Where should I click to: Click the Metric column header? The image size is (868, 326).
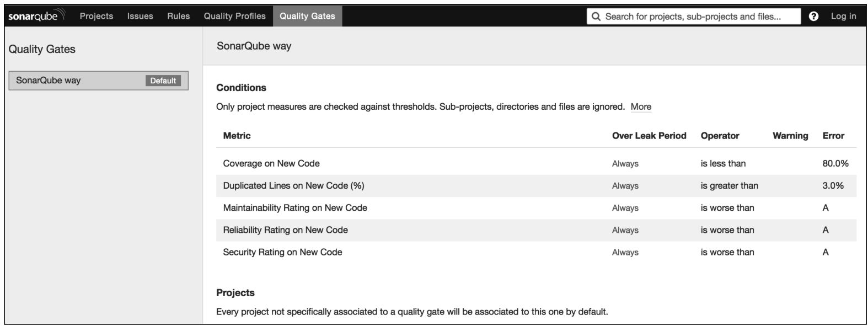coord(237,136)
